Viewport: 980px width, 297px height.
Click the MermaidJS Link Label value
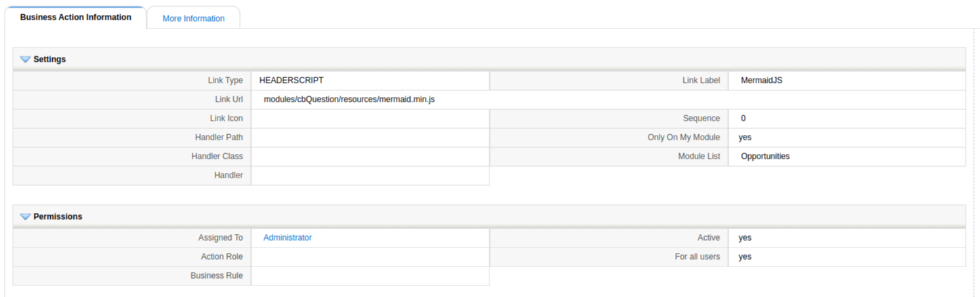point(762,81)
